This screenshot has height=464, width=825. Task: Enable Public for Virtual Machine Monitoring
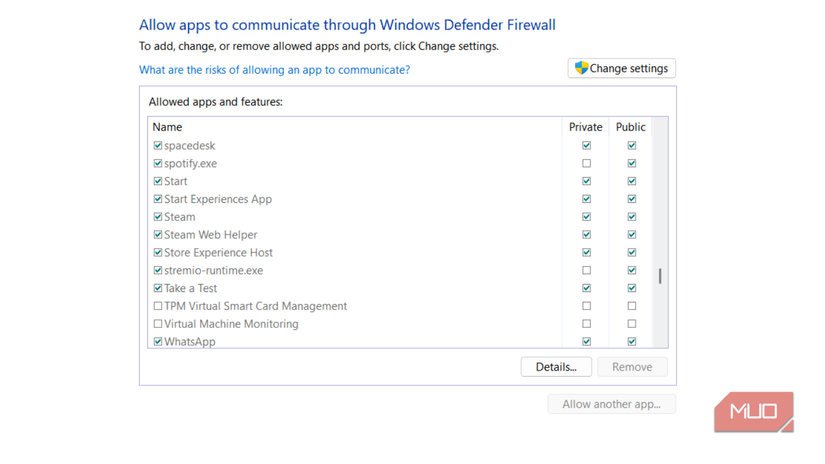pos(632,324)
